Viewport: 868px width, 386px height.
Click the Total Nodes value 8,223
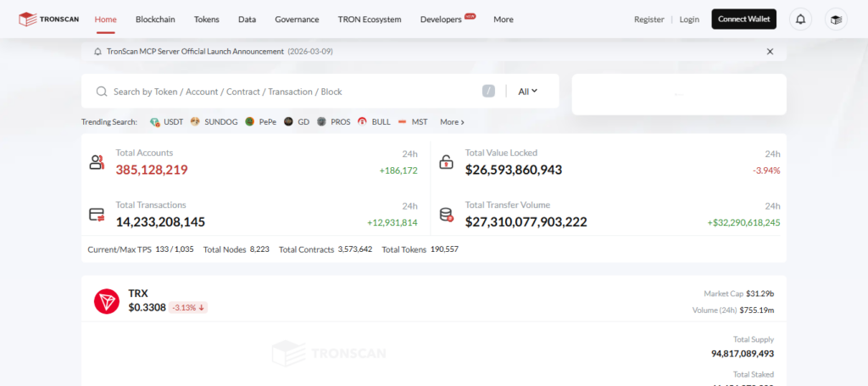point(259,249)
